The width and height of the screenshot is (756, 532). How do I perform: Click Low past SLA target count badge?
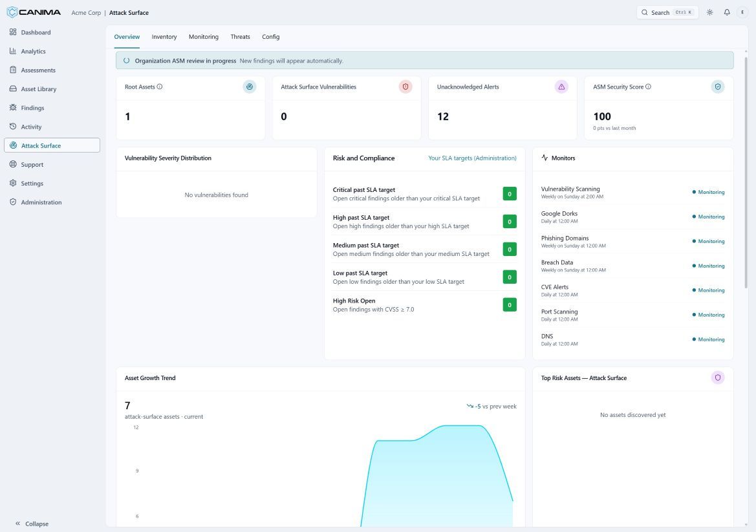(x=510, y=277)
